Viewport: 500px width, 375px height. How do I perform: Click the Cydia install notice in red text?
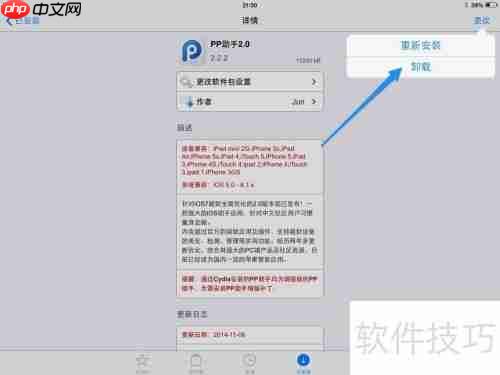(250, 284)
